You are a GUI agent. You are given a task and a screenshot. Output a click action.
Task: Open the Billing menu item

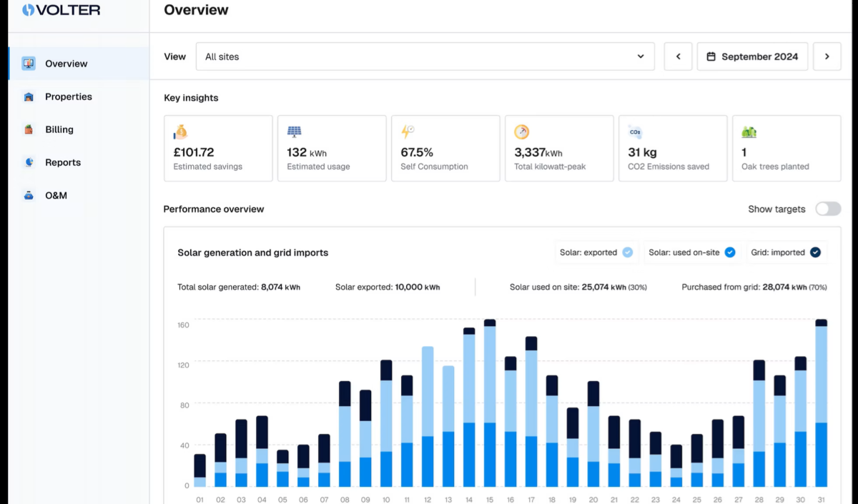(x=59, y=129)
